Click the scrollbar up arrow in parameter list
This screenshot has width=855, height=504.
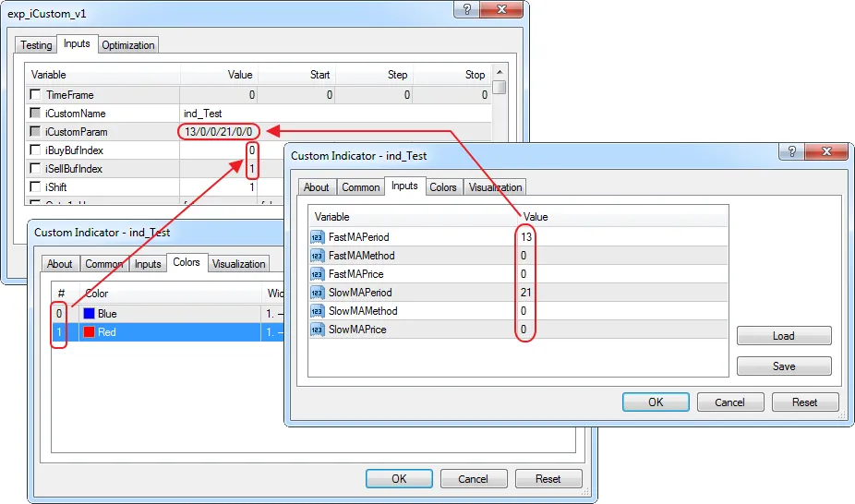[499, 74]
